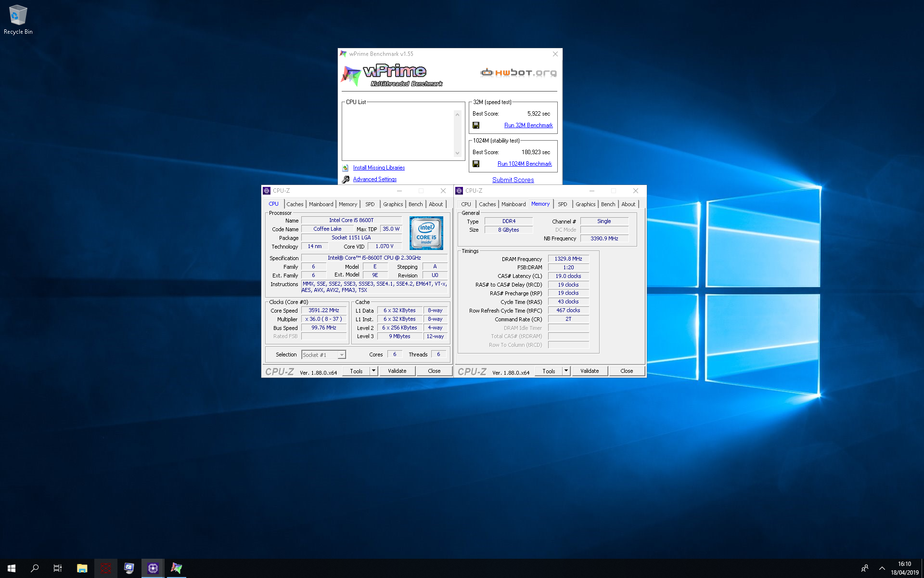Click the processor name Intel Core i5 8600T
Viewport: 924px width, 578px height.
351,220
